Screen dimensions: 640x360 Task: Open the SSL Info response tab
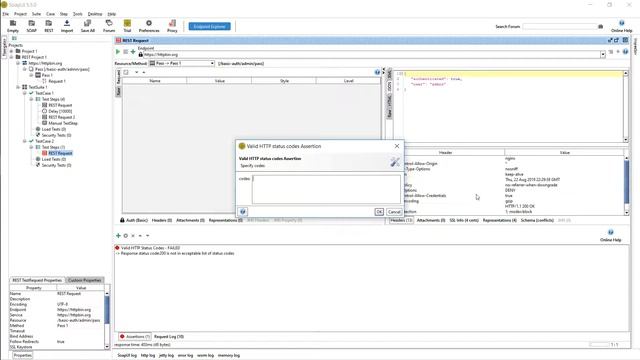click(x=464, y=220)
